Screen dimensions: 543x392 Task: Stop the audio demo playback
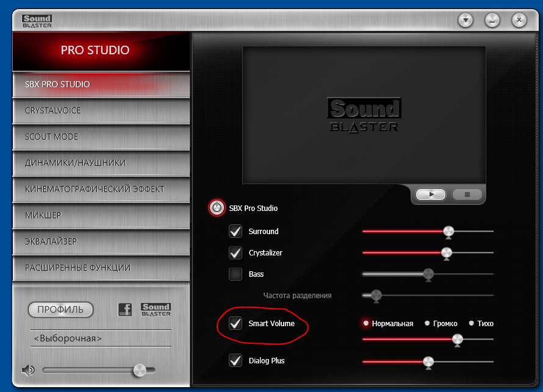467,194
